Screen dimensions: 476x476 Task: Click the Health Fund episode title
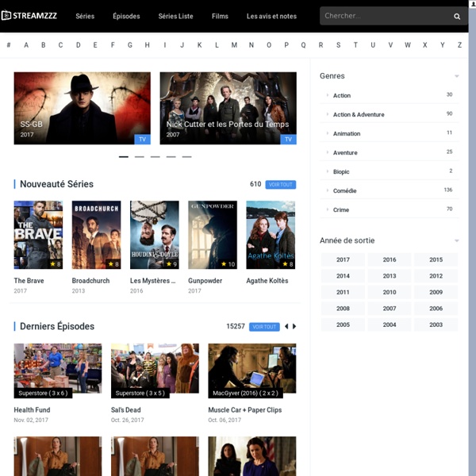(x=32, y=410)
